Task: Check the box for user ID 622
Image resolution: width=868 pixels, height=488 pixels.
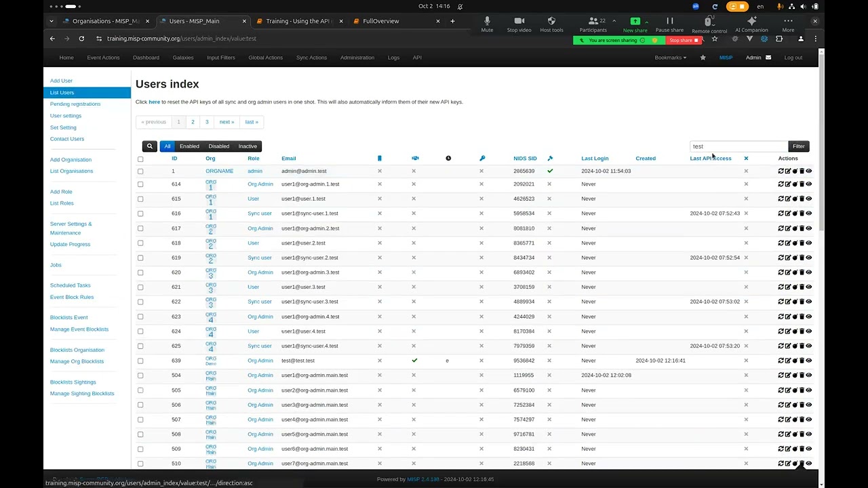Action: point(140,302)
